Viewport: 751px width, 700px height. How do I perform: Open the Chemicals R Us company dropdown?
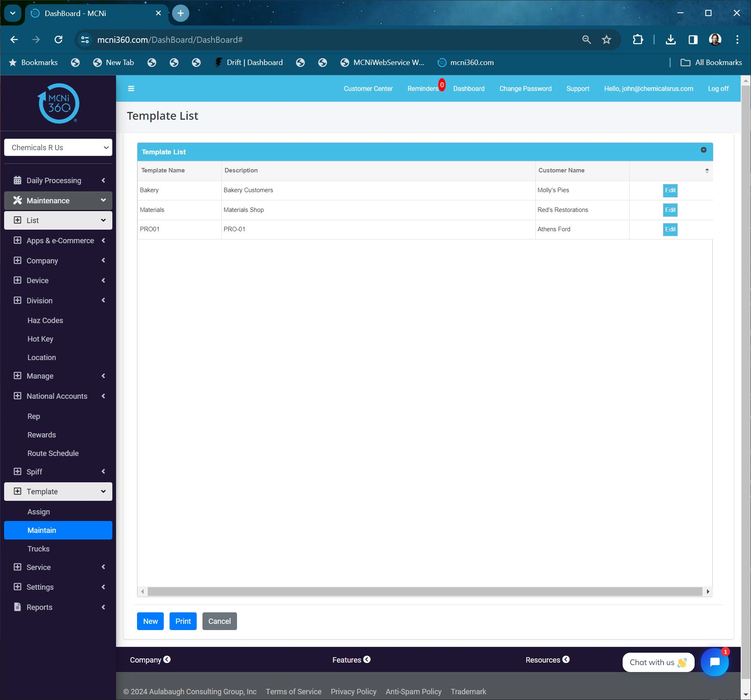58,147
